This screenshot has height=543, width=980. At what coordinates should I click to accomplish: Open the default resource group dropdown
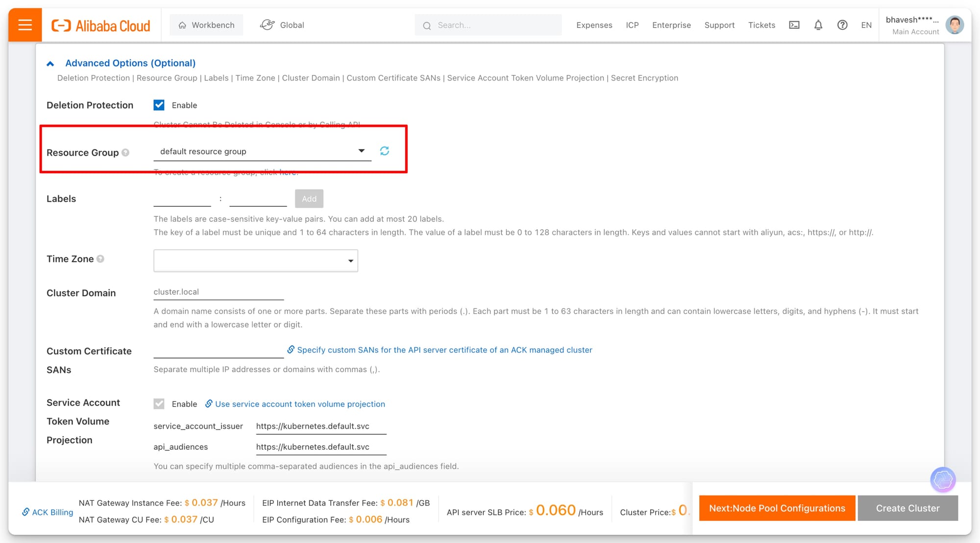262,151
